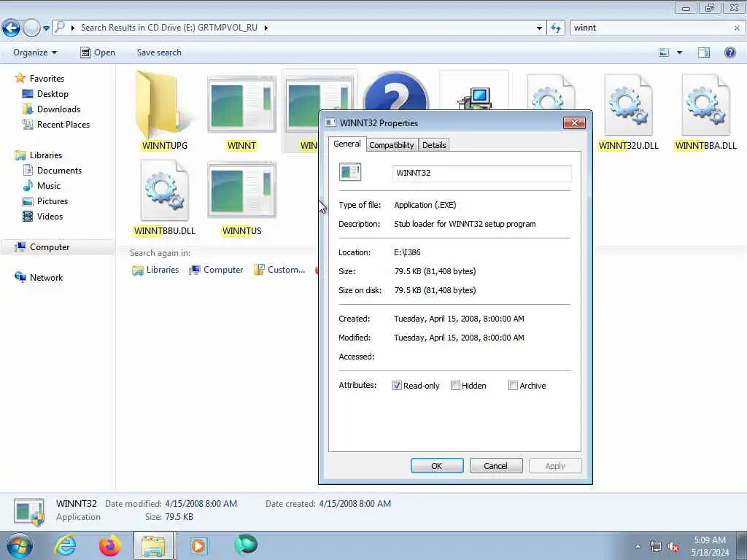Open the address bar history dropdown
This screenshot has height=560, width=747.
[x=539, y=28]
